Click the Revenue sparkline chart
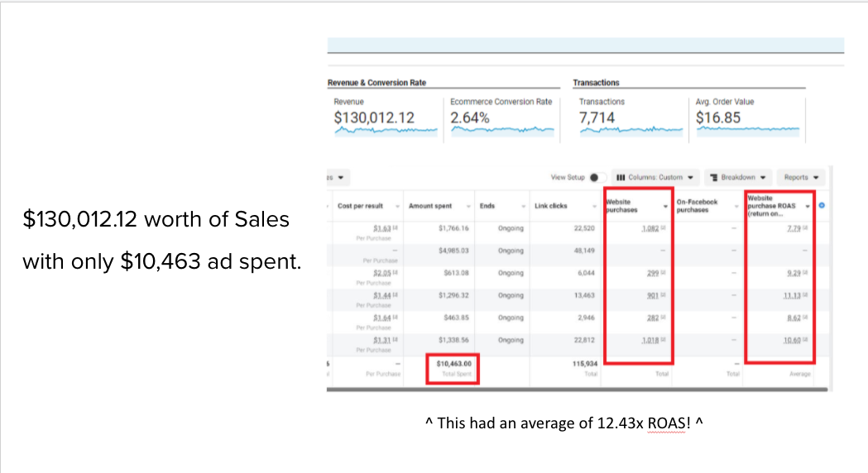Viewport: 868px width, 473px height. [x=386, y=131]
